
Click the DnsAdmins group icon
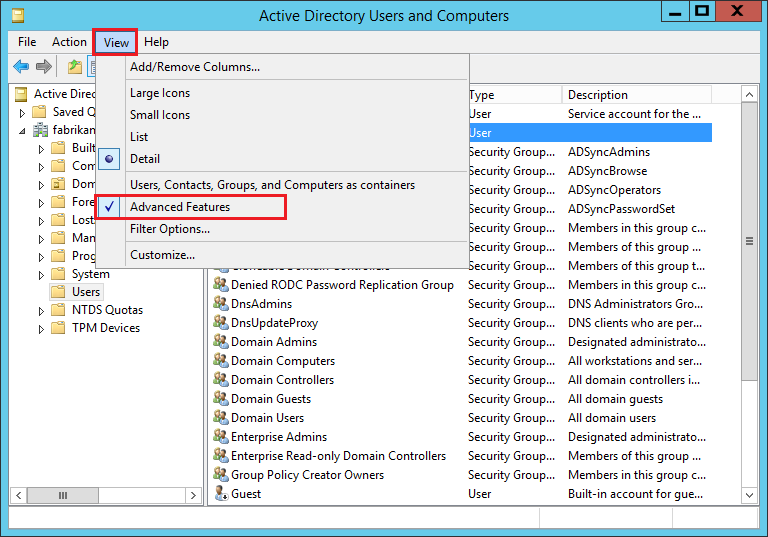(x=221, y=304)
